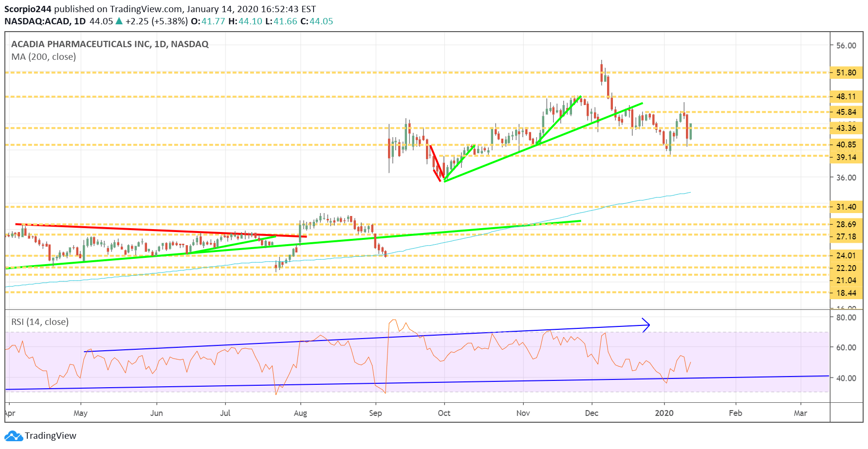Click the Sep time axis label
The height and width of the screenshot is (449, 868).
[x=375, y=413]
